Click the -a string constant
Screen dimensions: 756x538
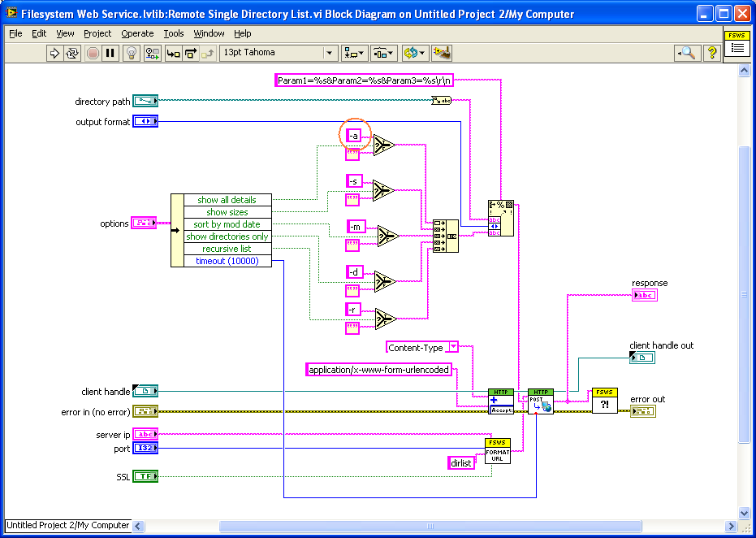coord(353,136)
